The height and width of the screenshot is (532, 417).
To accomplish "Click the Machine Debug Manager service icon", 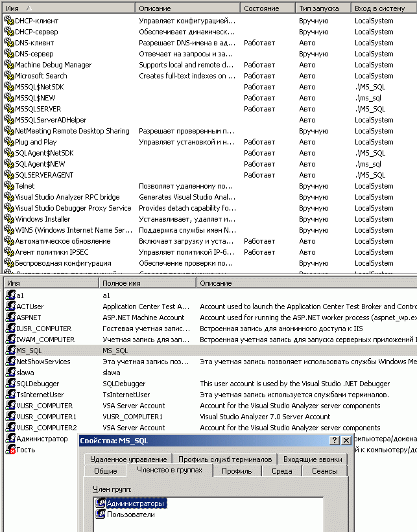I will pyautogui.click(x=9, y=64).
